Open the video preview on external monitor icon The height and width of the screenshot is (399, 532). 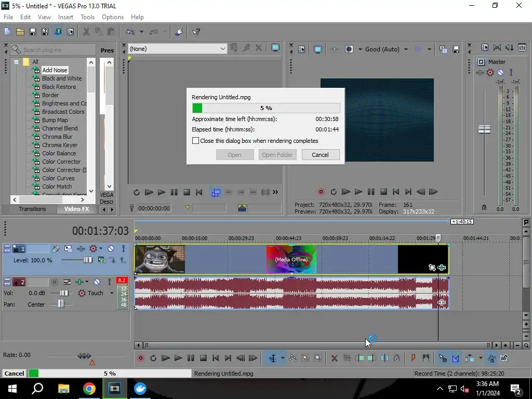[x=317, y=49]
